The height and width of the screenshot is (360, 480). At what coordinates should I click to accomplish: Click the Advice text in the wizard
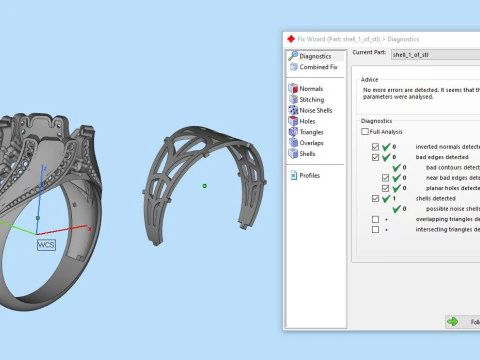pos(421,93)
